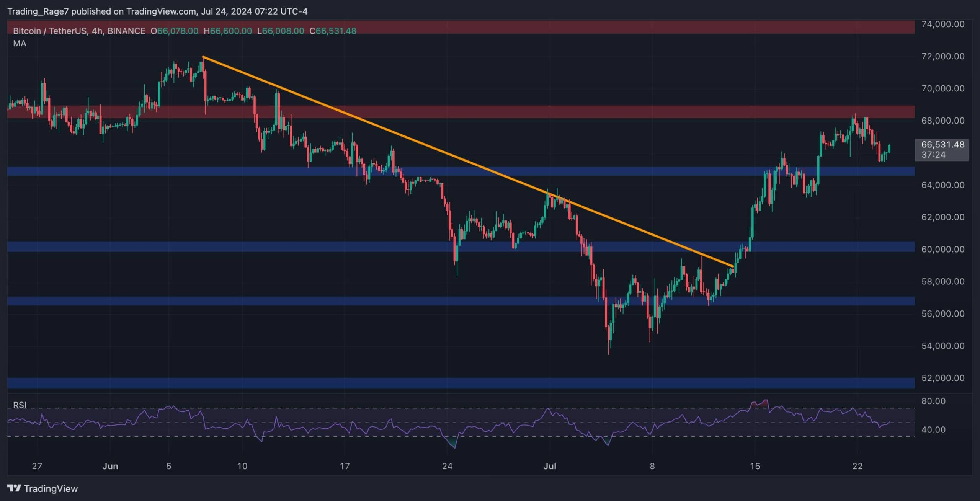Click the 27 date label on time axis

pyautogui.click(x=37, y=466)
